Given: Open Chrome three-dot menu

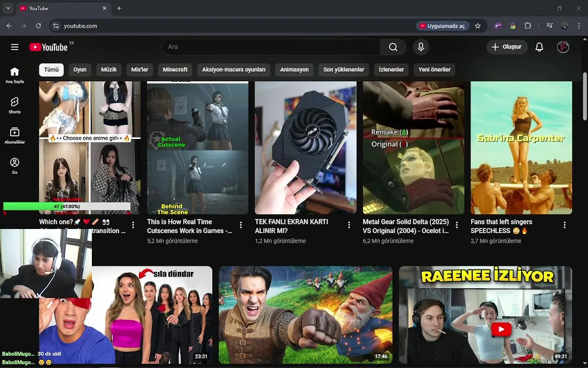Looking at the screenshot, I should click(579, 26).
